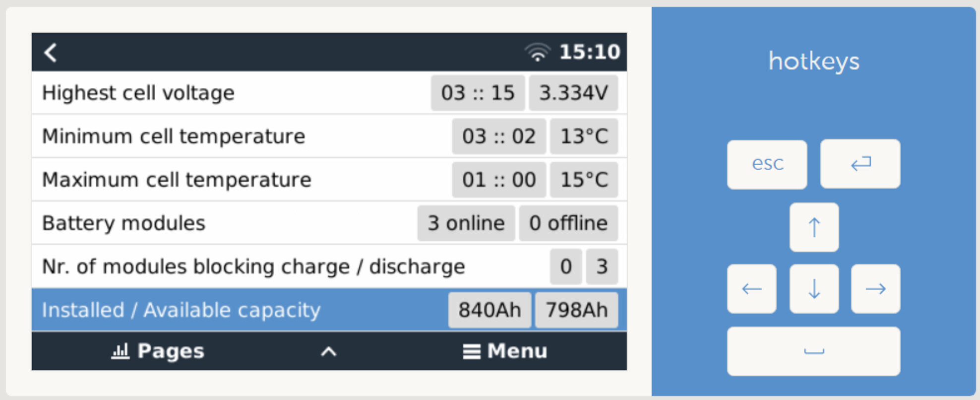980x400 pixels.
Task: Click the spacebar hotkey
Action: click(x=813, y=351)
